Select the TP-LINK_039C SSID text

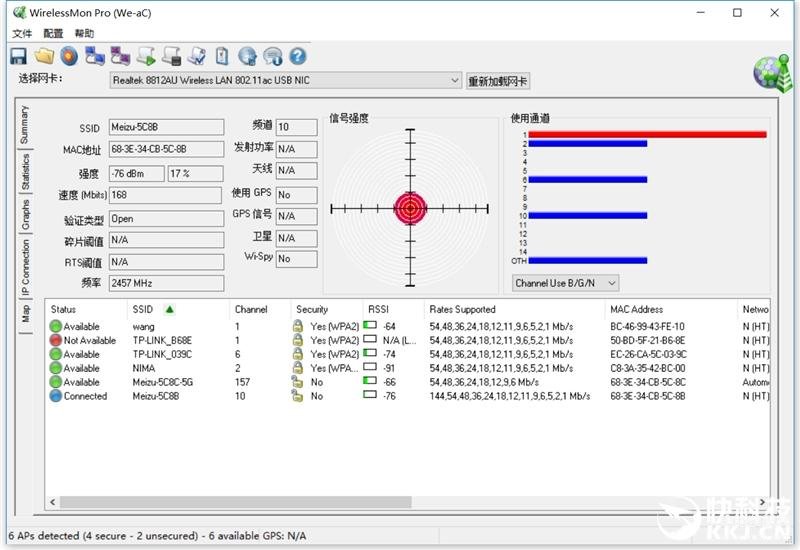pyautogui.click(x=162, y=354)
